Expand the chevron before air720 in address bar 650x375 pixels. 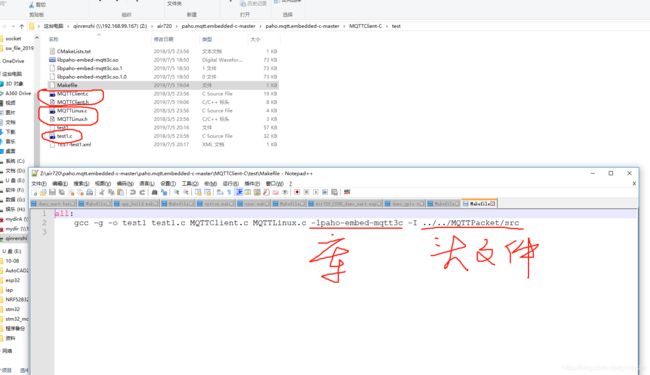152,26
